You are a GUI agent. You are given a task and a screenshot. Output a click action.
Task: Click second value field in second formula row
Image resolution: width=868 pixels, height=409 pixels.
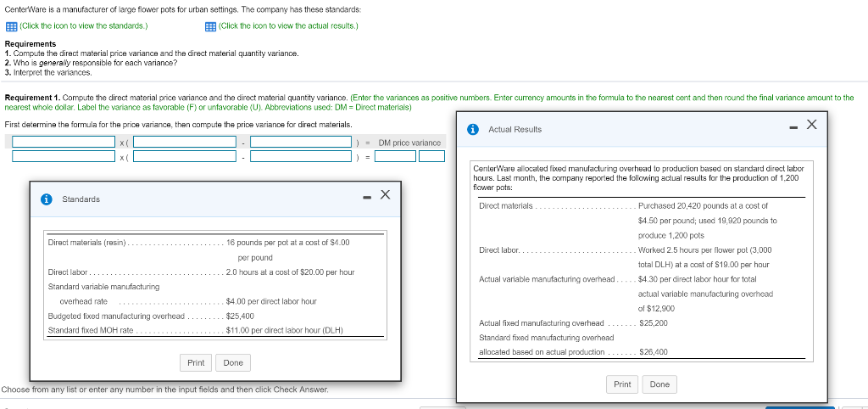click(185, 156)
